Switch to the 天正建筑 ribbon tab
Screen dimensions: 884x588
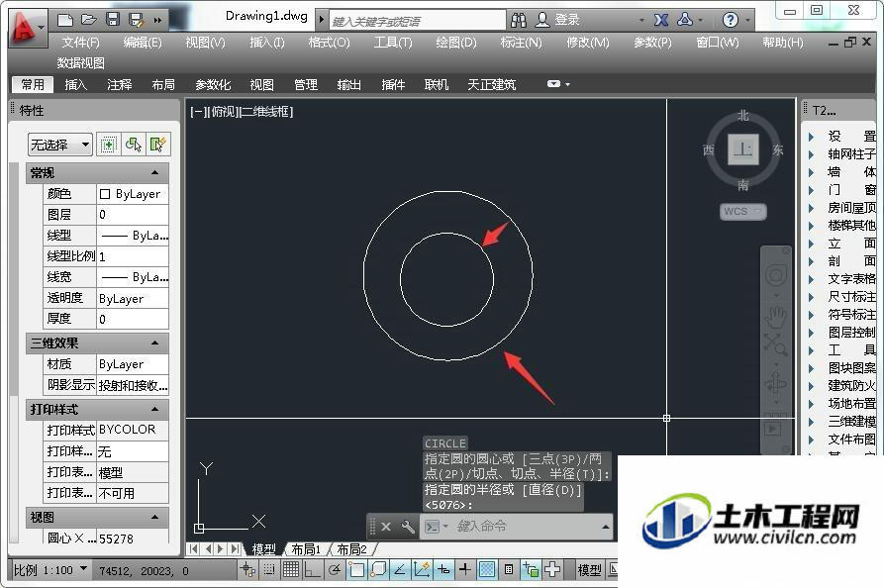(x=492, y=84)
